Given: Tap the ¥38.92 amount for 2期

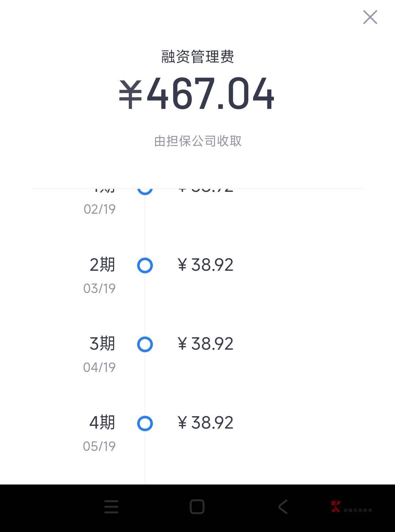Looking at the screenshot, I should 205,265.
